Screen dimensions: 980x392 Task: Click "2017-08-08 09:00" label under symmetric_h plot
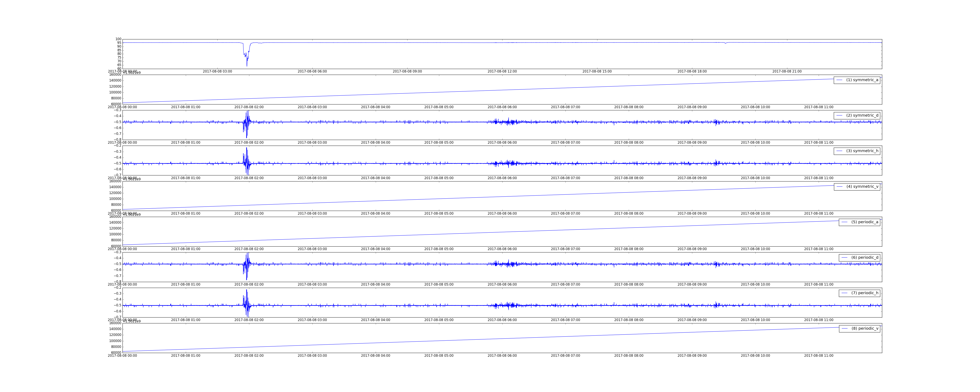[692, 178]
